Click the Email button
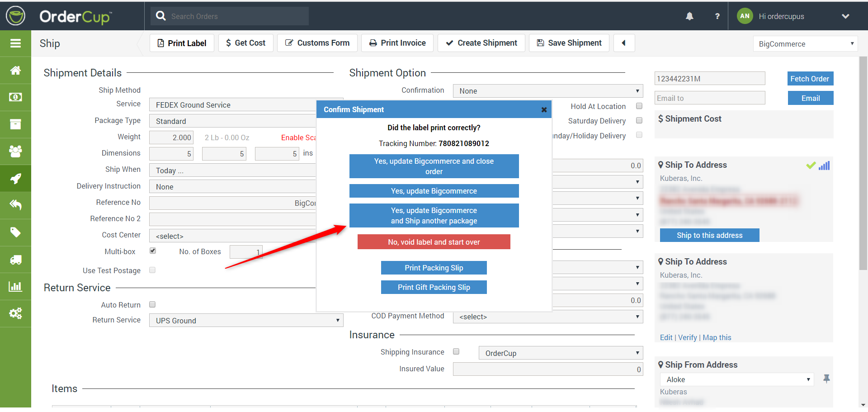Image resolution: width=868 pixels, height=412 pixels. (x=811, y=98)
